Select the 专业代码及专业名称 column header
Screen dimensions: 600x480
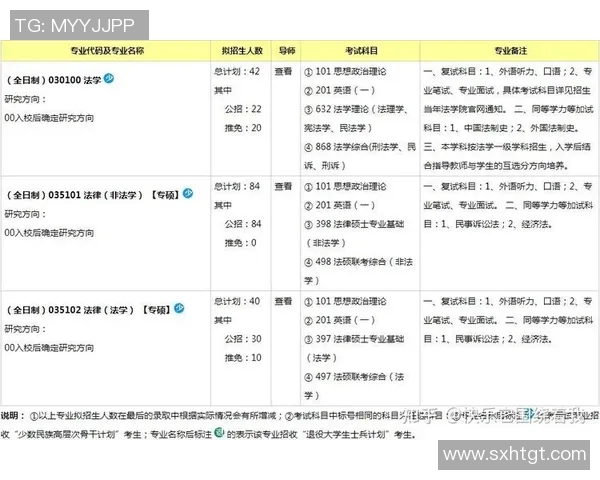coord(107,51)
